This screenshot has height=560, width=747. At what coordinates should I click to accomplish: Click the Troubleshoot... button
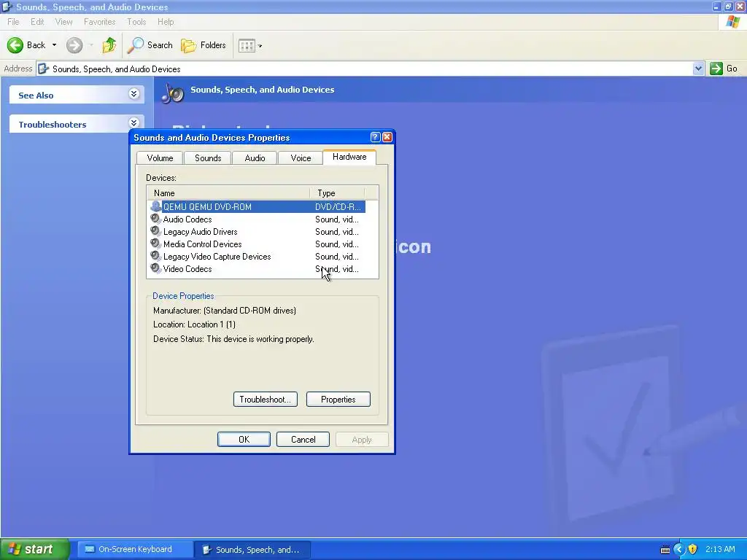coord(266,399)
